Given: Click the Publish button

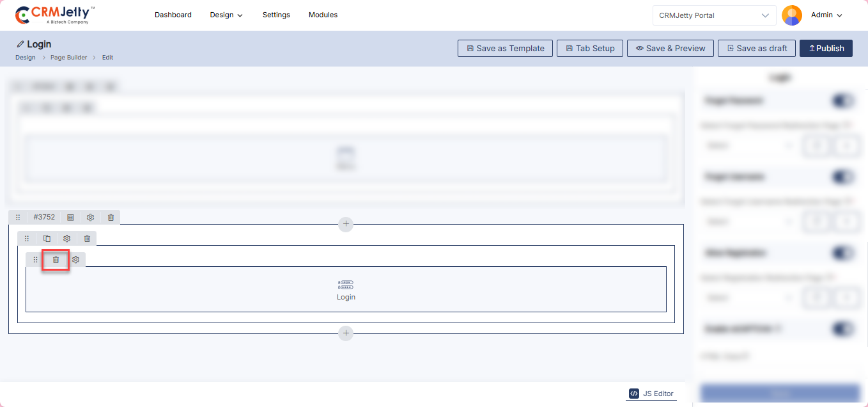Looking at the screenshot, I should point(826,48).
